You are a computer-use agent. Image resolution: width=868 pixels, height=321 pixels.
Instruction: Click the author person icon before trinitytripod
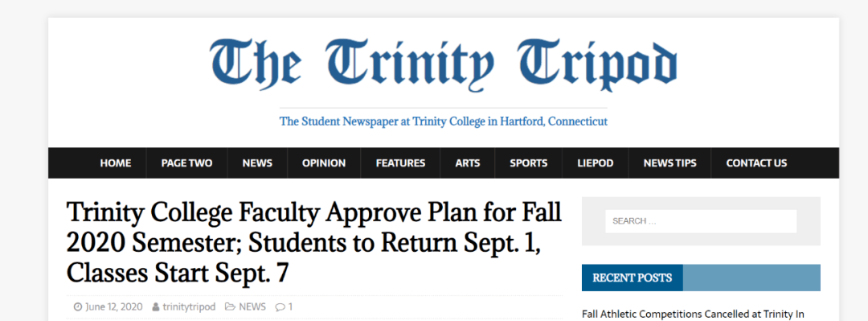coord(156,307)
